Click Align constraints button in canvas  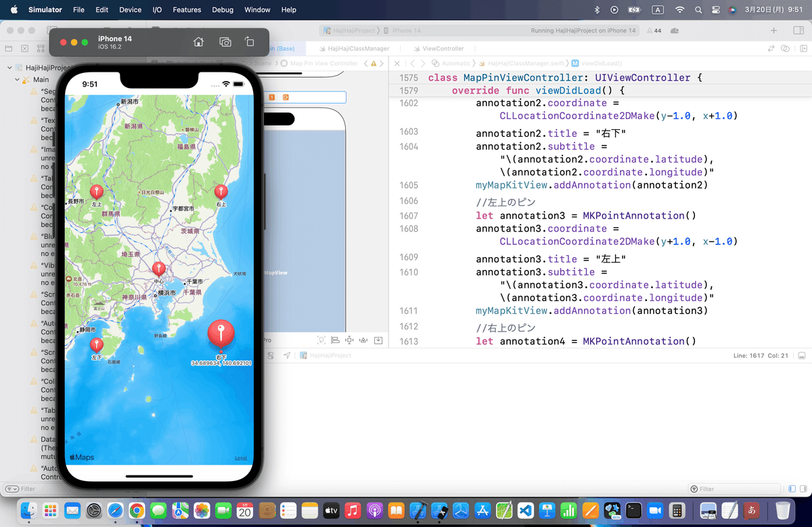pyautogui.click(x=335, y=340)
